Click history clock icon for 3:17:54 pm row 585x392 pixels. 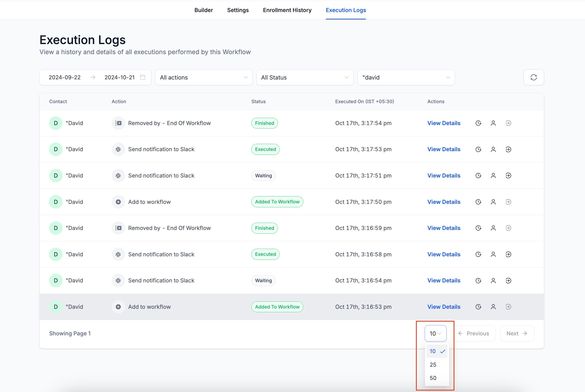tap(478, 123)
